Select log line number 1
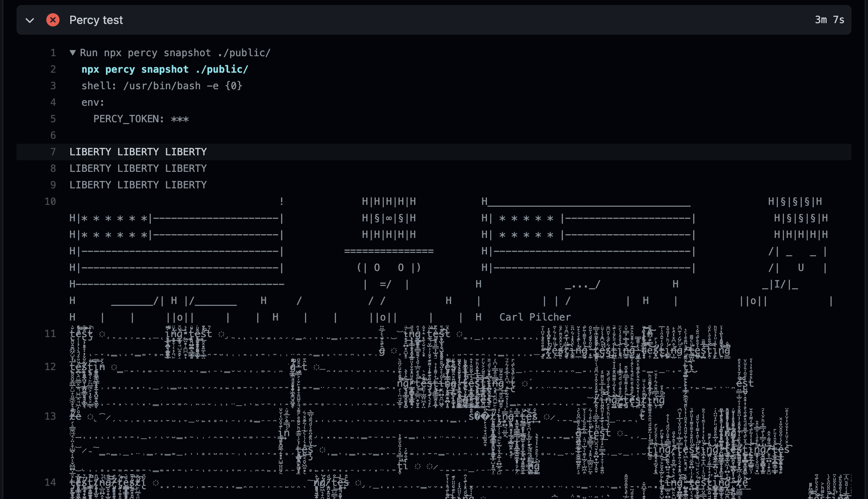The image size is (868, 499). point(53,53)
